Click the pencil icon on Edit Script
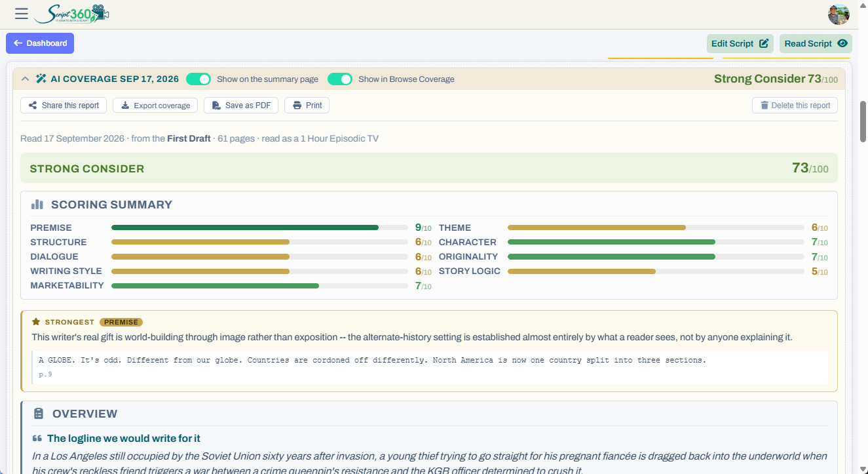Screen dimensions: 868x474 coord(764,44)
